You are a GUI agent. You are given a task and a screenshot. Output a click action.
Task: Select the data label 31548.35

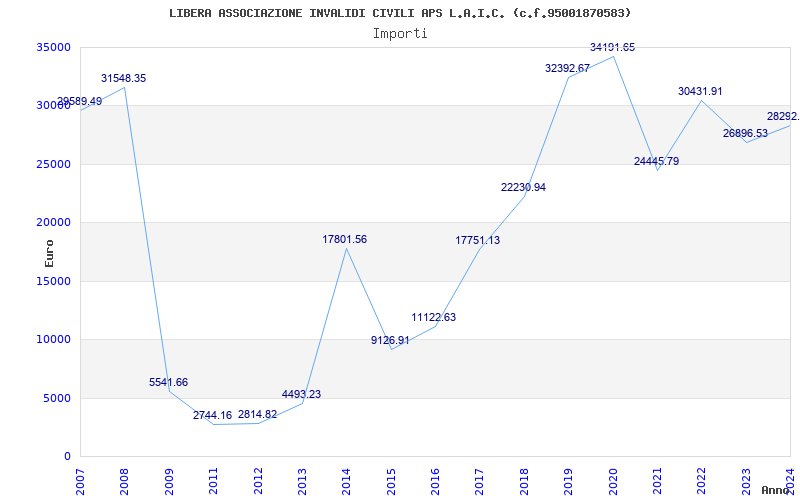click(x=123, y=79)
